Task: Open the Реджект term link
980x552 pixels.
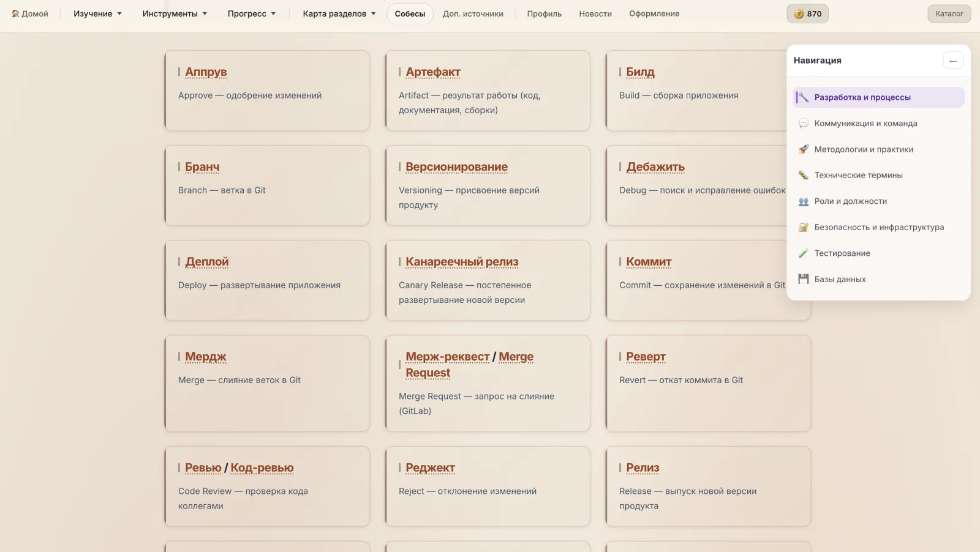Action: pos(430,468)
